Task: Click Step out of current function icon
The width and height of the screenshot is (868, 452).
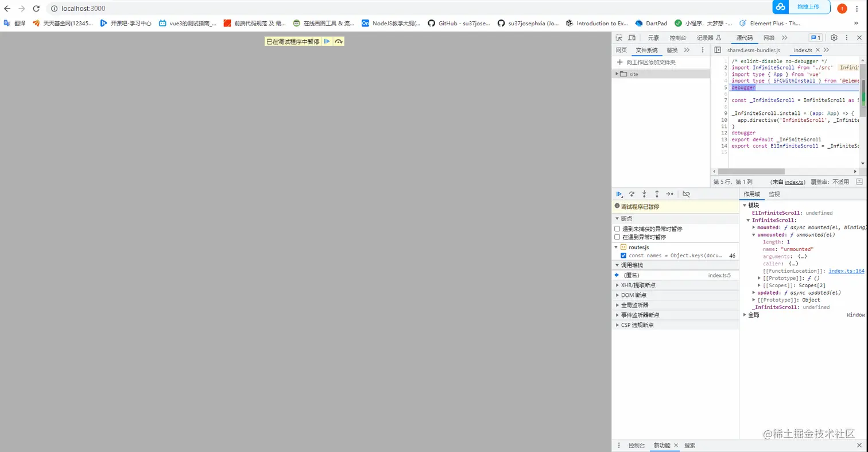Action: point(657,194)
